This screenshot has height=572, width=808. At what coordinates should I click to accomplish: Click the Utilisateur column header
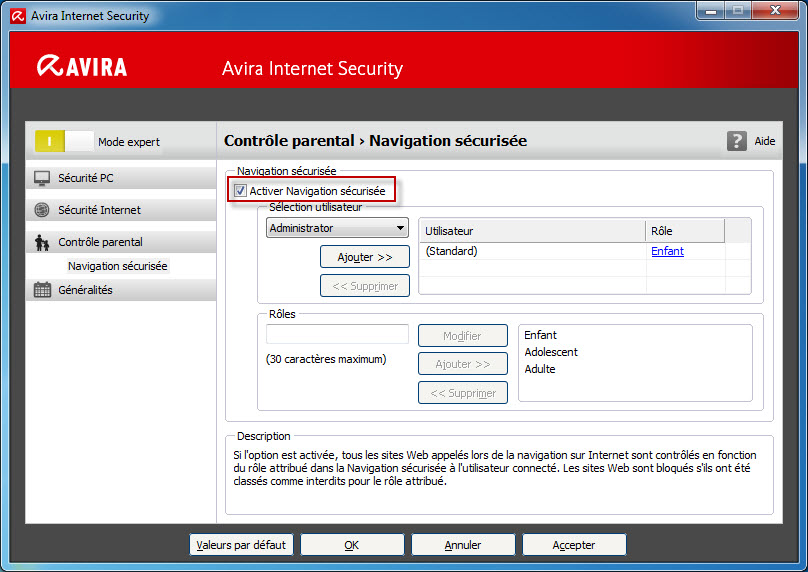tap(533, 231)
